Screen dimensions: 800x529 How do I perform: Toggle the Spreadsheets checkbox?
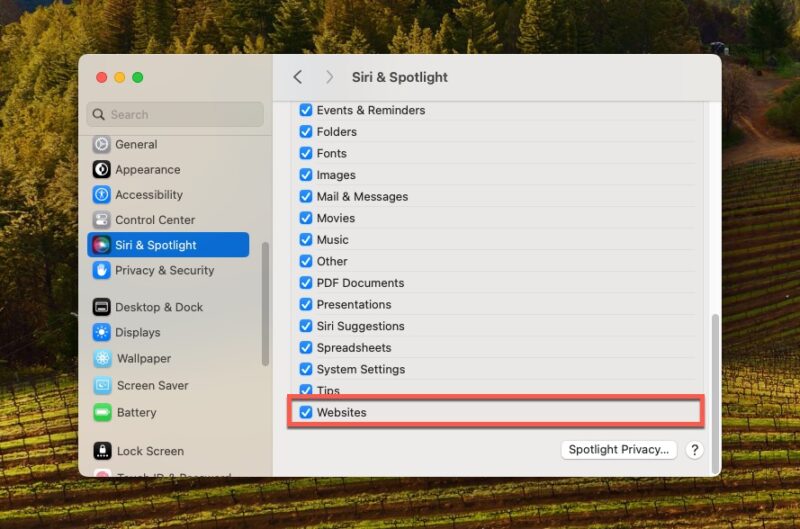tap(306, 347)
